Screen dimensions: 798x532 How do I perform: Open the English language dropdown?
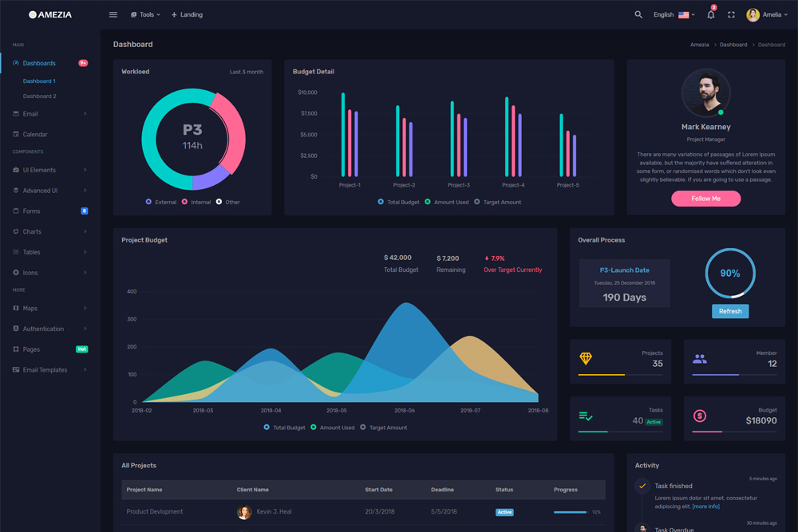[x=674, y=14]
